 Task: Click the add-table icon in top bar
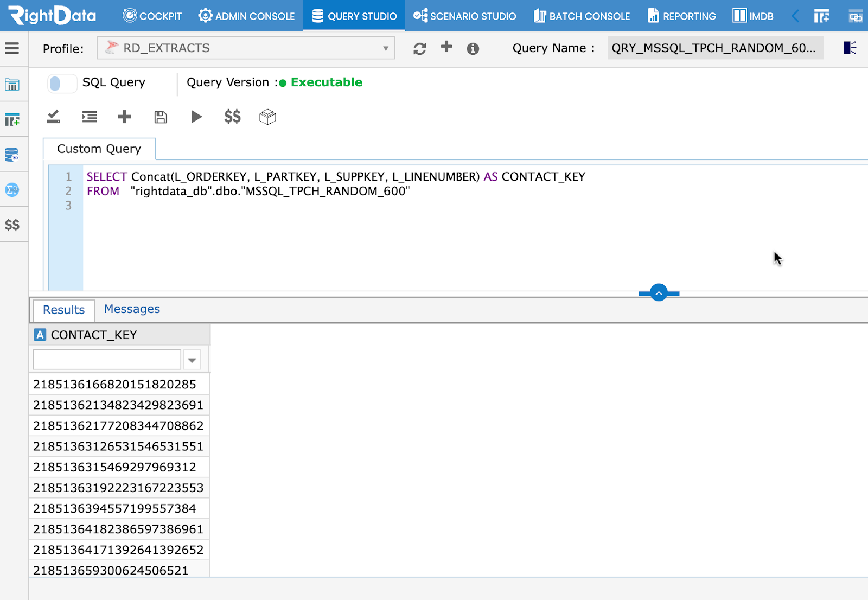821,16
